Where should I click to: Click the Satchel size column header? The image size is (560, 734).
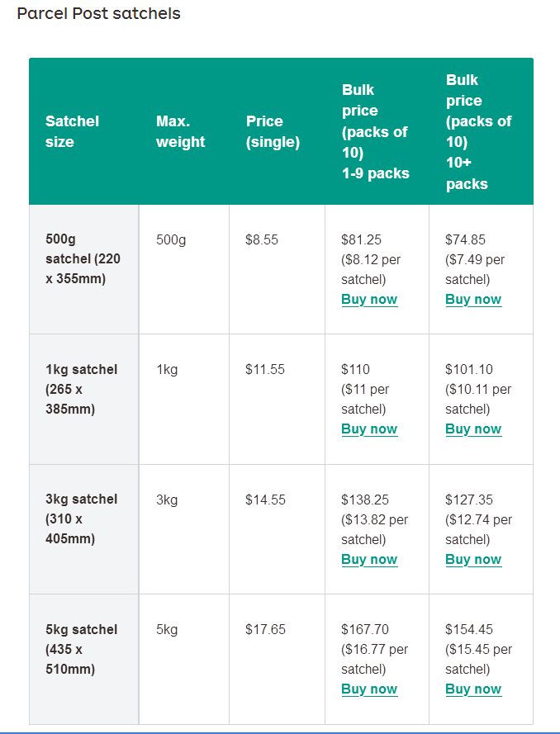(72, 131)
